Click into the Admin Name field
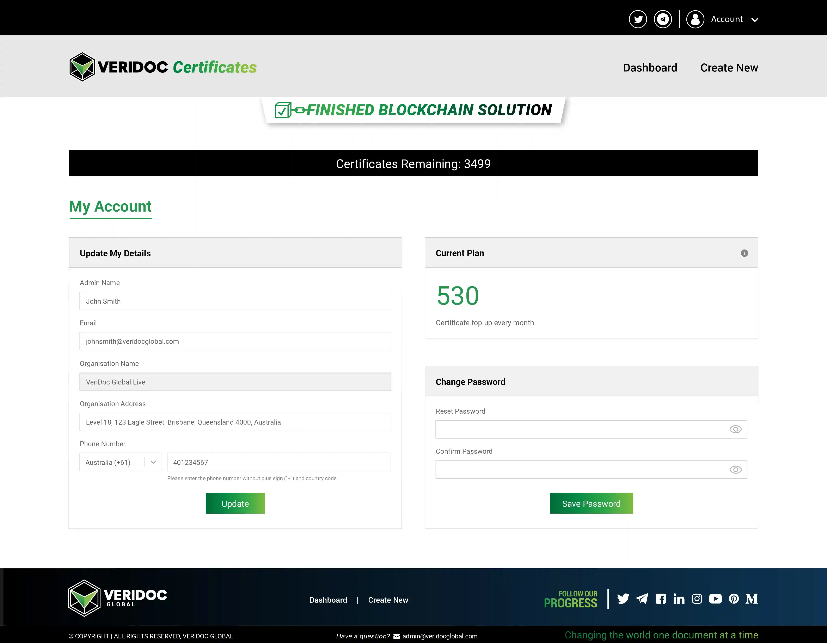The width and height of the screenshot is (827, 644). 235,301
